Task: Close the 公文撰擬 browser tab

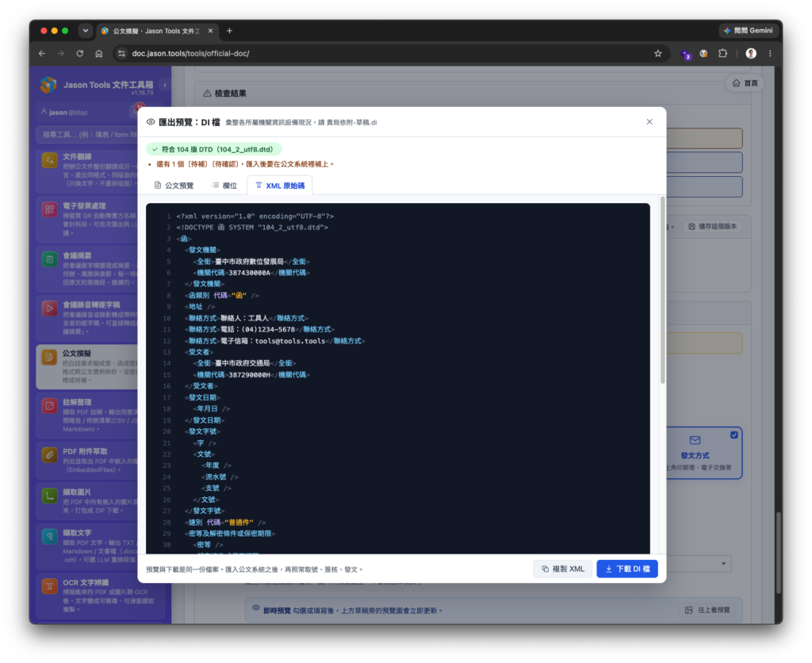Action: 211,31
